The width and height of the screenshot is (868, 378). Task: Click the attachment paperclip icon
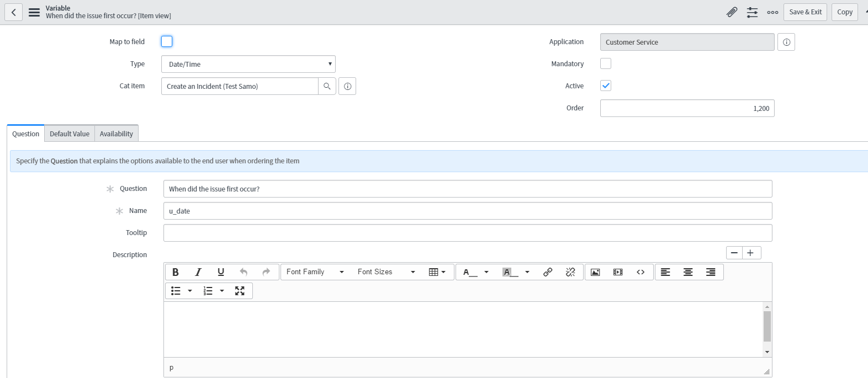point(732,12)
